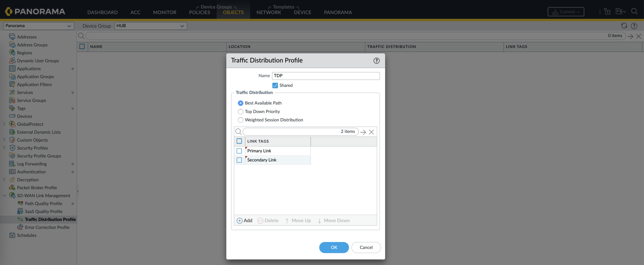Viewport: 644px width, 265px height.
Task: Select Weighted Session Distribution option
Action: point(240,120)
